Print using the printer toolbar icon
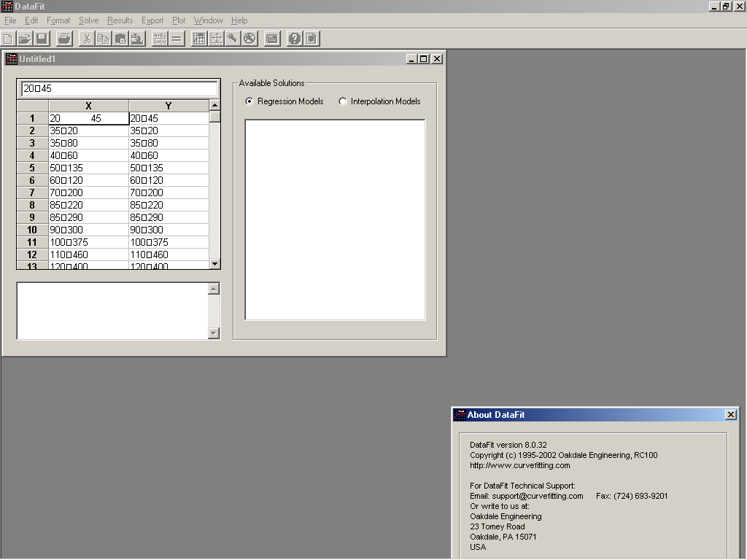The image size is (747, 560). click(64, 39)
